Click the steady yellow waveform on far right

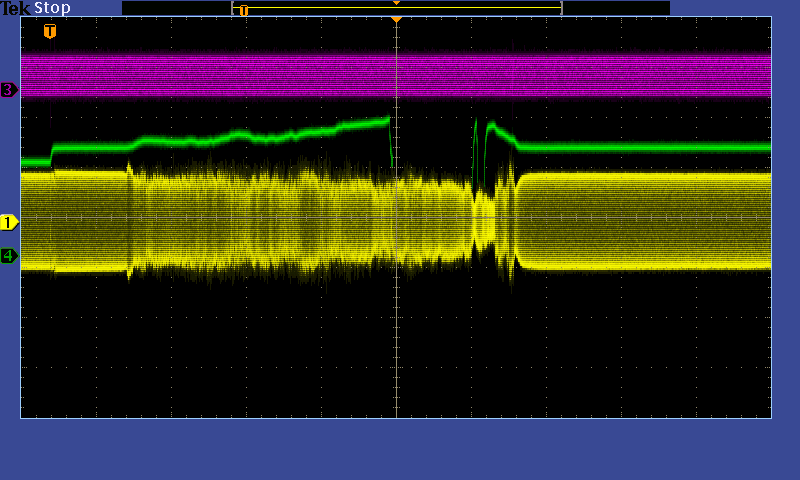coord(650,220)
